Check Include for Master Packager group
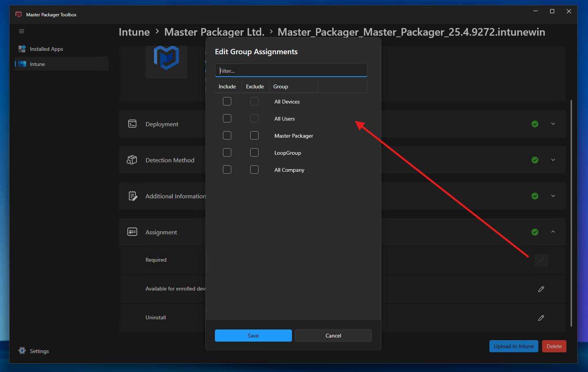The image size is (588, 372). click(227, 135)
